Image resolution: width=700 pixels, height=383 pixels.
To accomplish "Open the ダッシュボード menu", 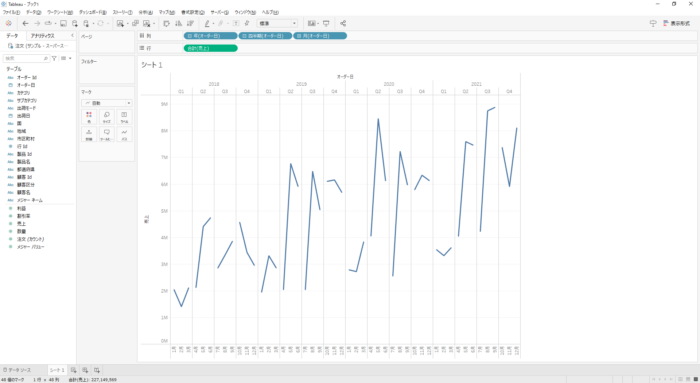I will pyautogui.click(x=92, y=12).
